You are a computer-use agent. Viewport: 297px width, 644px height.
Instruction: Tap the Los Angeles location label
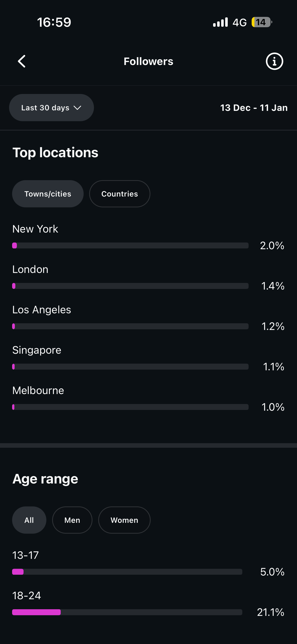pos(42,310)
